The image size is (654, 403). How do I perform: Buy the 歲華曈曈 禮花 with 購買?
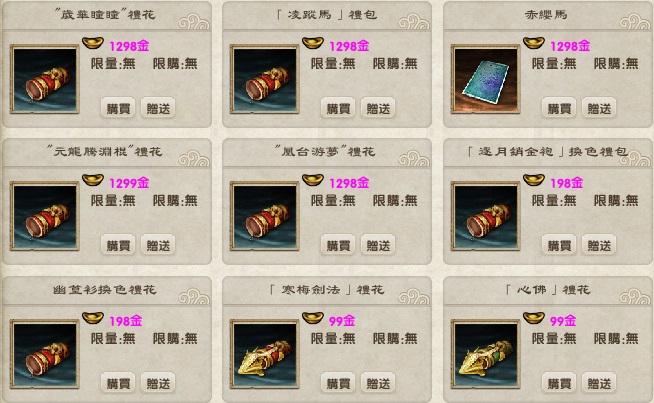pos(118,108)
